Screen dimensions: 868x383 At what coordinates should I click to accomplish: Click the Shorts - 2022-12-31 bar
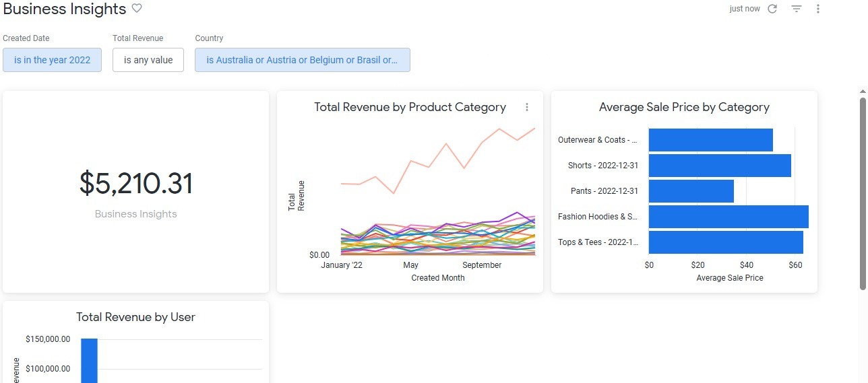720,166
